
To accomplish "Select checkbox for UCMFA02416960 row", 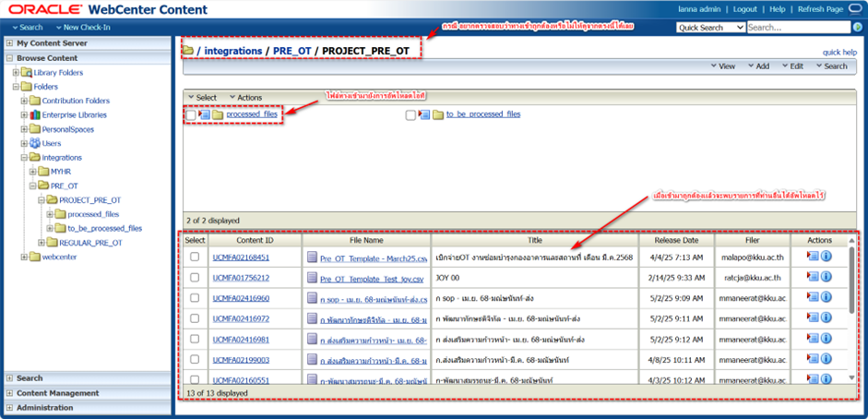I will 194,298.
